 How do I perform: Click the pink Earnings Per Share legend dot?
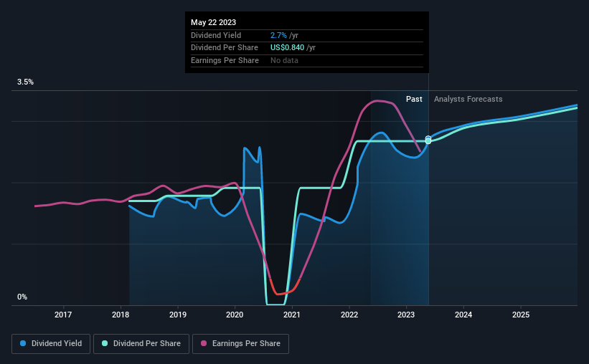click(204, 343)
